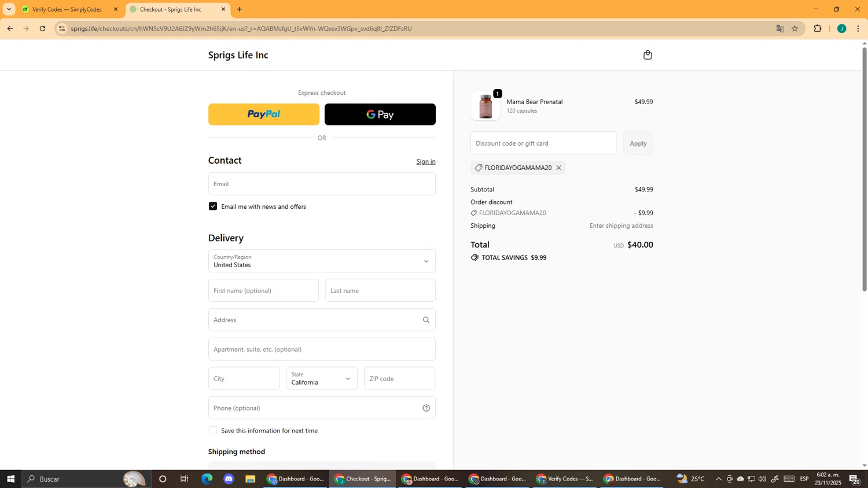Open Task View on the taskbar

click(x=185, y=479)
